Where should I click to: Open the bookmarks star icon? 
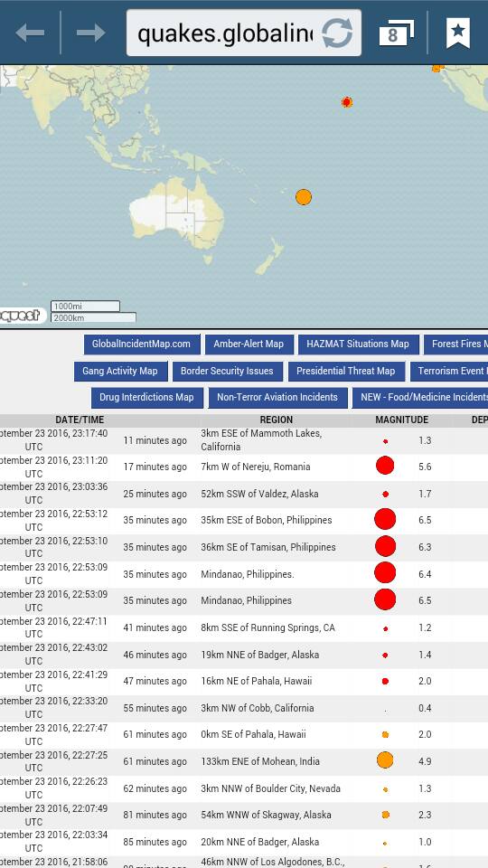click(458, 33)
